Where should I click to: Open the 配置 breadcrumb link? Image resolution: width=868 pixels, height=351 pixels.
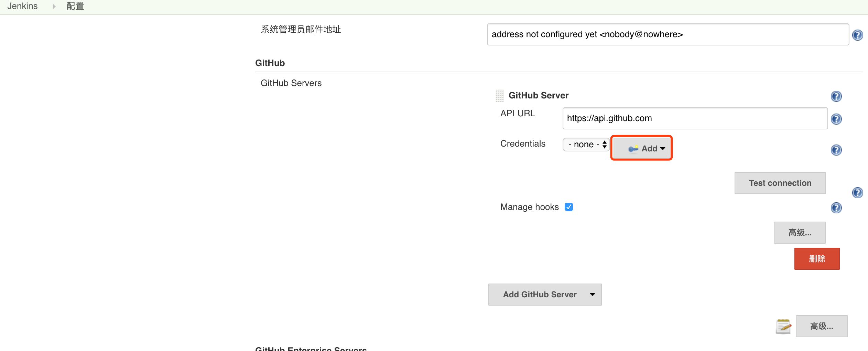[x=75, y=6]
